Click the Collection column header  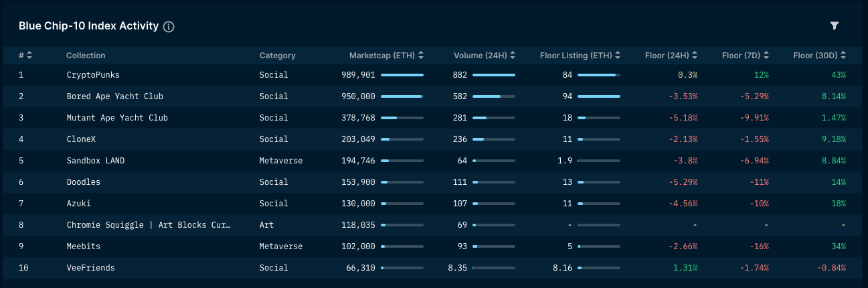coord(86,56)
